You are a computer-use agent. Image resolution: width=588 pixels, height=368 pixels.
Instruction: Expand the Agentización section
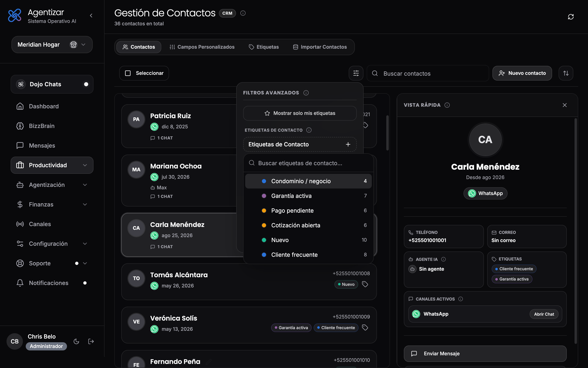pyautogui.click(x=52, y=185)
